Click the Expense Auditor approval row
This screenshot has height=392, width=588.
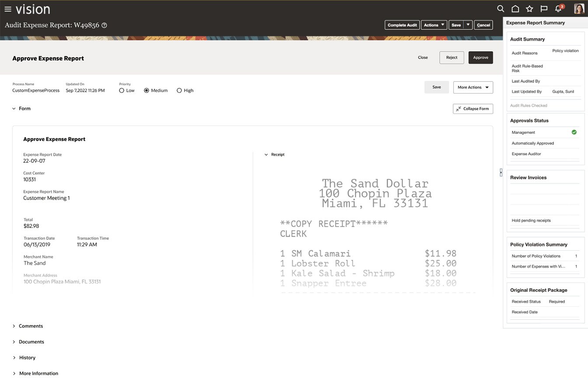[x=545, y=154]
